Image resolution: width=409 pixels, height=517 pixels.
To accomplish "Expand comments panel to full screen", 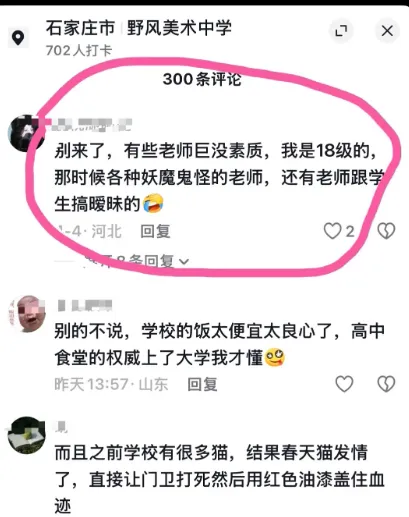I will [341, 31].
